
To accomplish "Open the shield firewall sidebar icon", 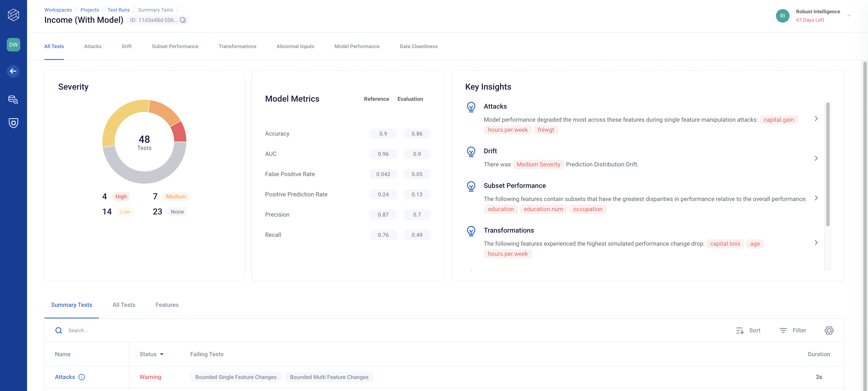I will 14,123.
